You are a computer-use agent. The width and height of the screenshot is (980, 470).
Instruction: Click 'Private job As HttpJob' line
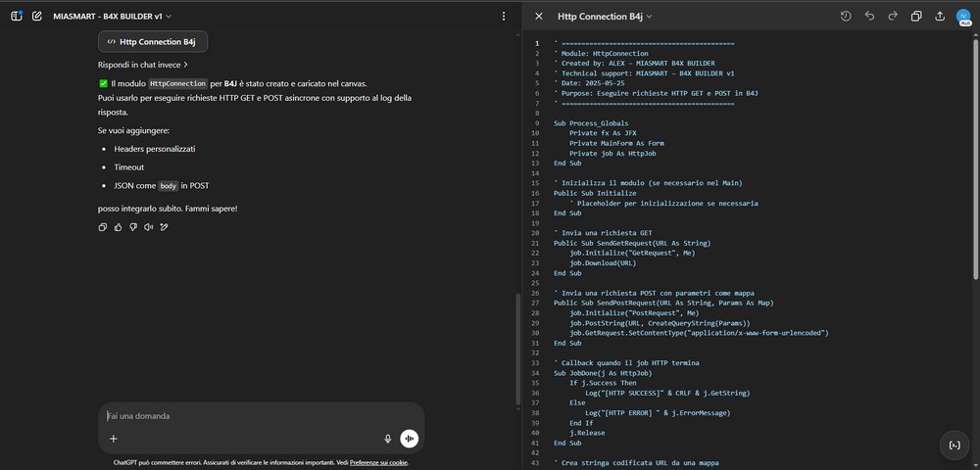point(612,154)
